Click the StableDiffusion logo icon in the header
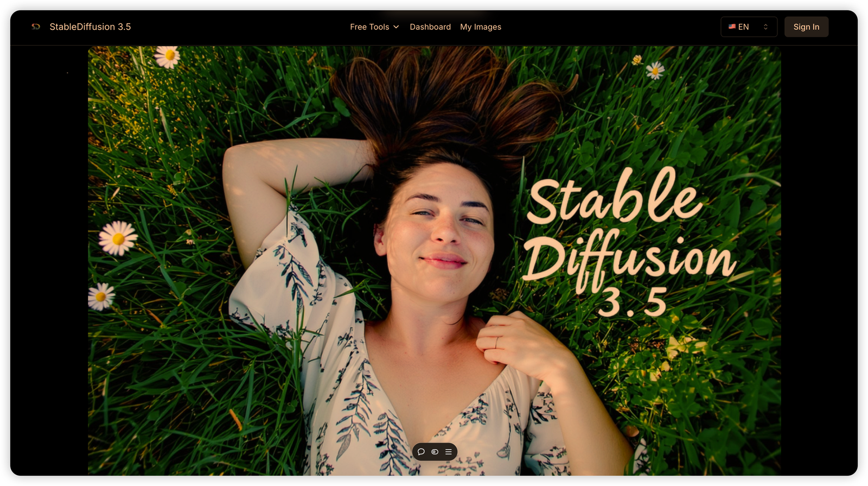The image size is (868, 486). click(x=36, y=27)
